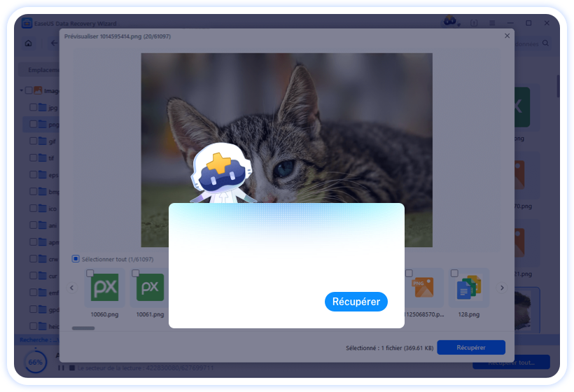Show previous thumbnails with left arrow
Viewport: 574px width, 392px height.
tap(71, 288)
